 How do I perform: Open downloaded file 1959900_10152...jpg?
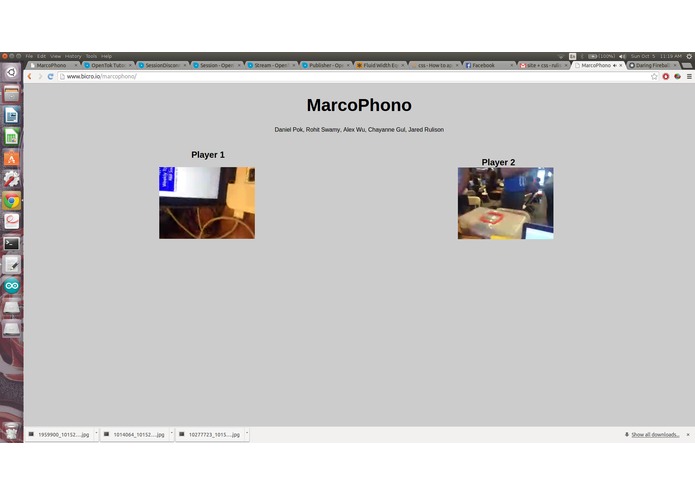click(59, 435)
